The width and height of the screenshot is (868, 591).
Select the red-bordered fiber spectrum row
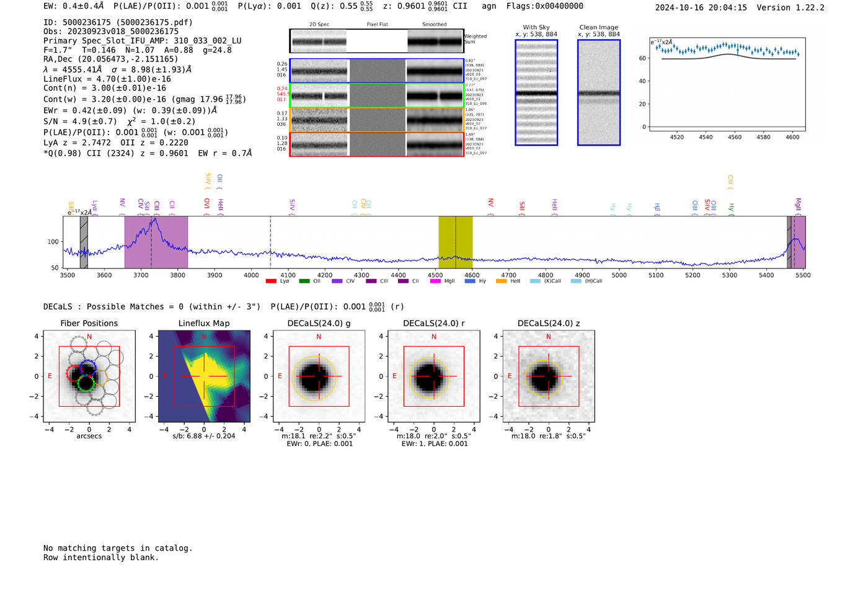pyautogui.click(x=376, y=144)
